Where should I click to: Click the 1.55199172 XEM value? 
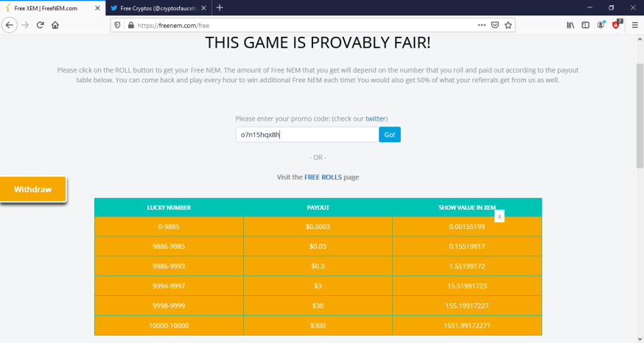pyautogui.click(x=467, y=266)
